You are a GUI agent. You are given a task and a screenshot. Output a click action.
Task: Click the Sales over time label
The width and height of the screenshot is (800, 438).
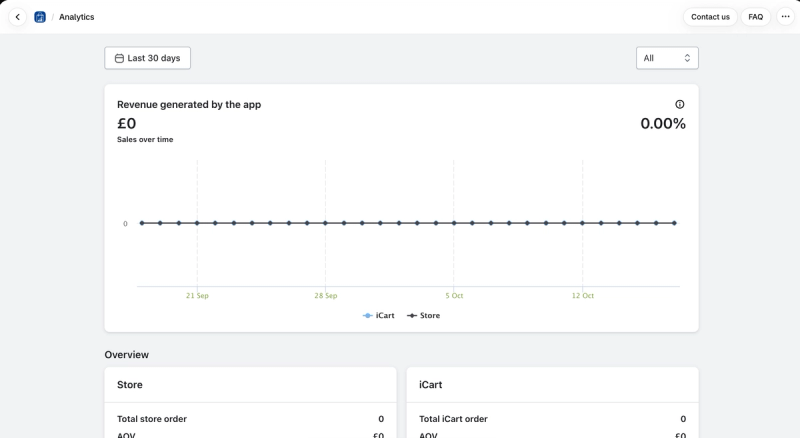(145, 139)
